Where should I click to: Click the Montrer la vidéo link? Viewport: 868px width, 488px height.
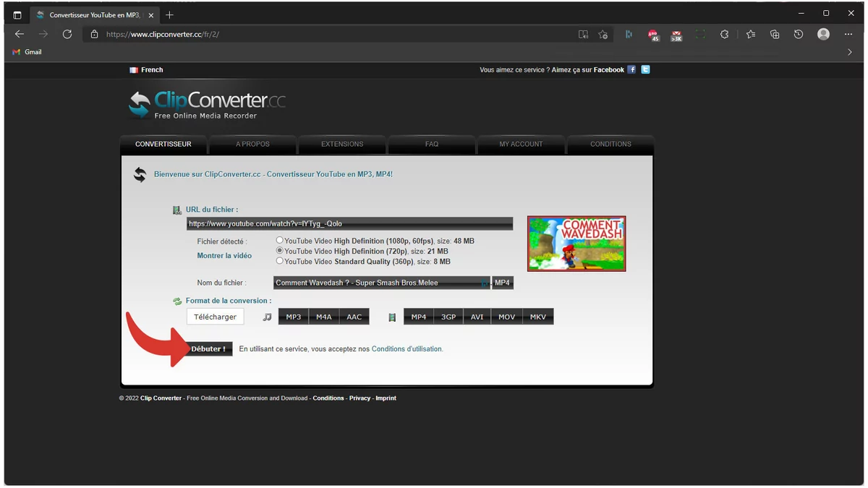tap(224, 255)
